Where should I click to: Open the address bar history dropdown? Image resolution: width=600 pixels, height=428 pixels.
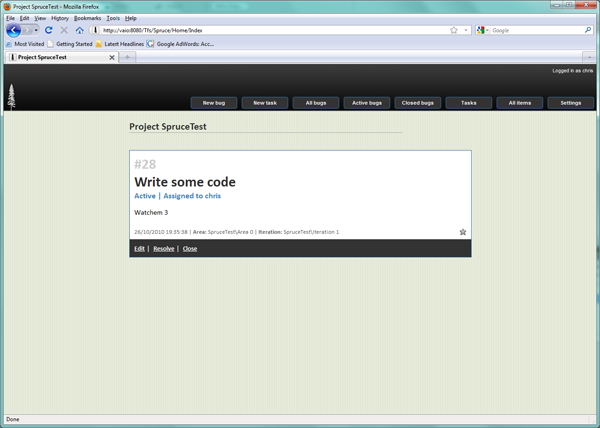coord(466,30)
